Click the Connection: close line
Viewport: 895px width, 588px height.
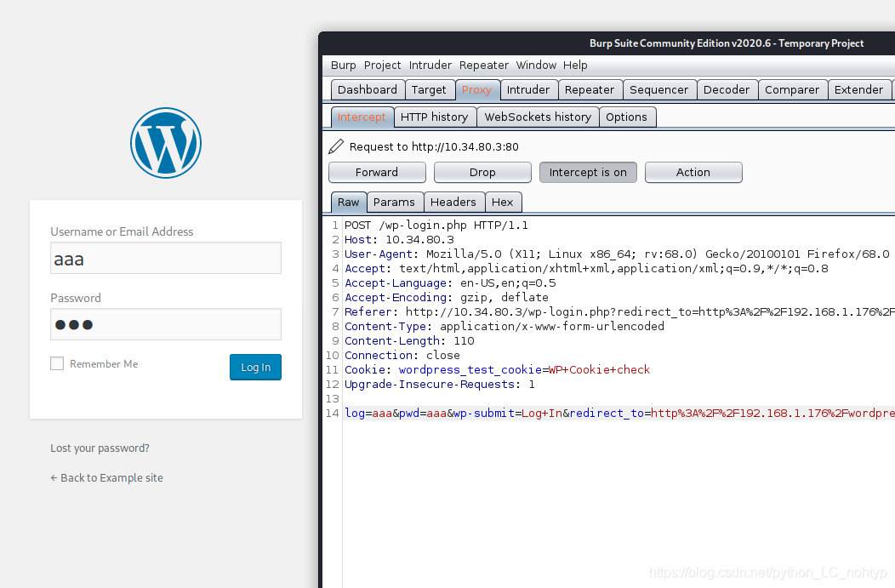402,355
